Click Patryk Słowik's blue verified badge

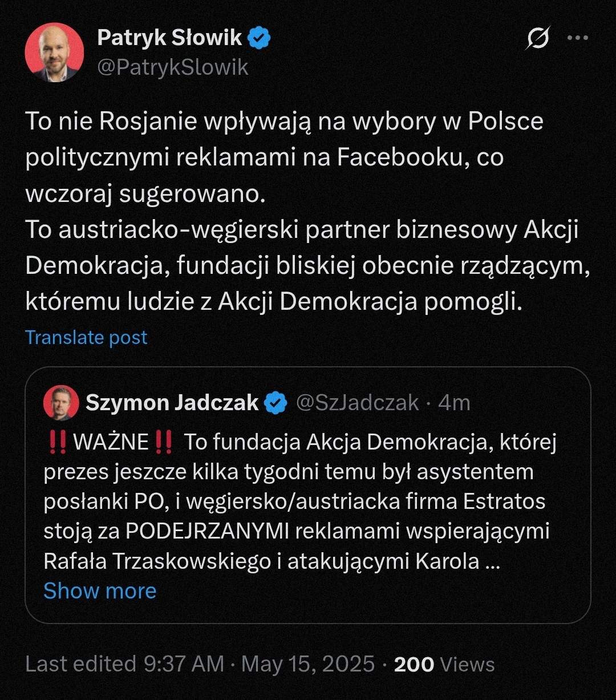coord(259,38)
